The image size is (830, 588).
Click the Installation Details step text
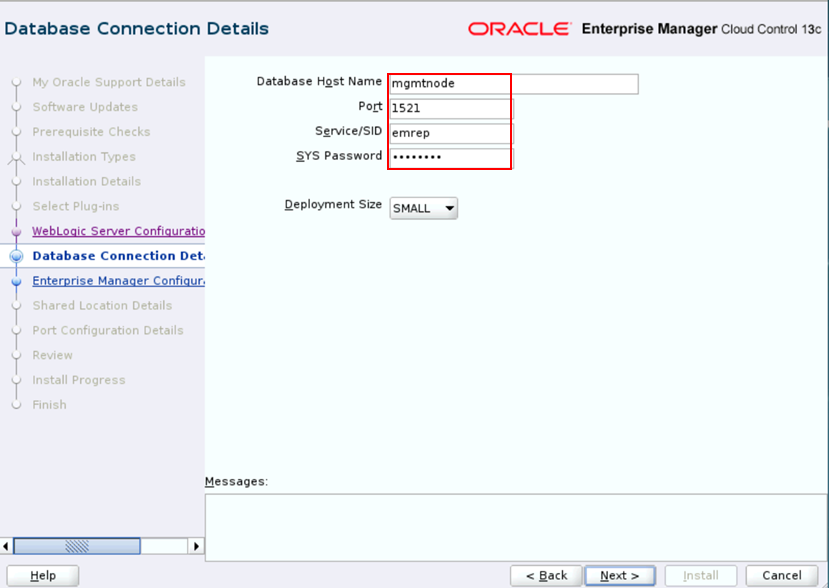86,182
